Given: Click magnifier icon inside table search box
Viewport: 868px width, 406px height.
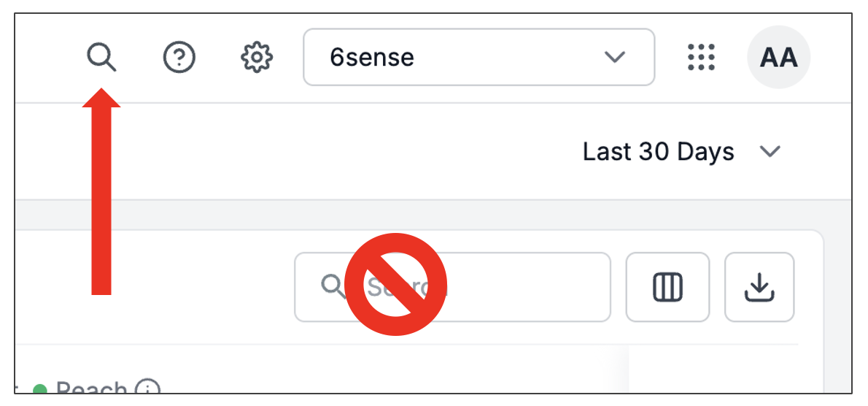Looking at the screenshot, I should pos(333,286).
